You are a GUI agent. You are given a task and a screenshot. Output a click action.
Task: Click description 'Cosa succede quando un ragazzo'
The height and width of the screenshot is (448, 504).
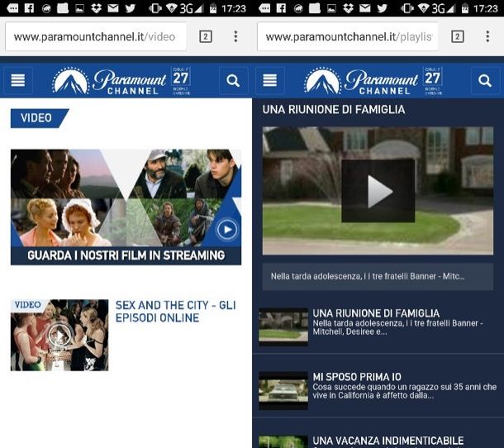405,391
